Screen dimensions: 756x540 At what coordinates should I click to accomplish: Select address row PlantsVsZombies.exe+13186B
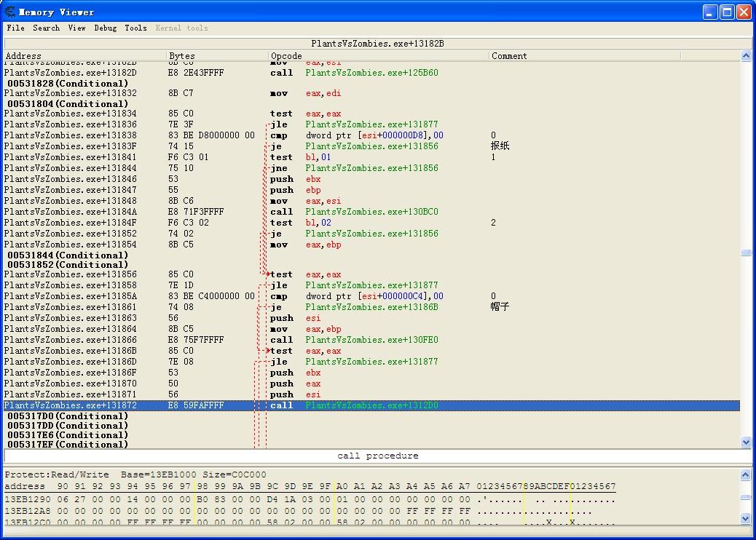[371, 352]
